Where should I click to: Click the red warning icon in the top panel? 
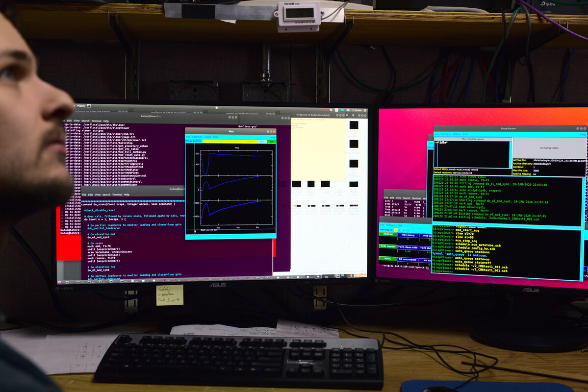325,110
